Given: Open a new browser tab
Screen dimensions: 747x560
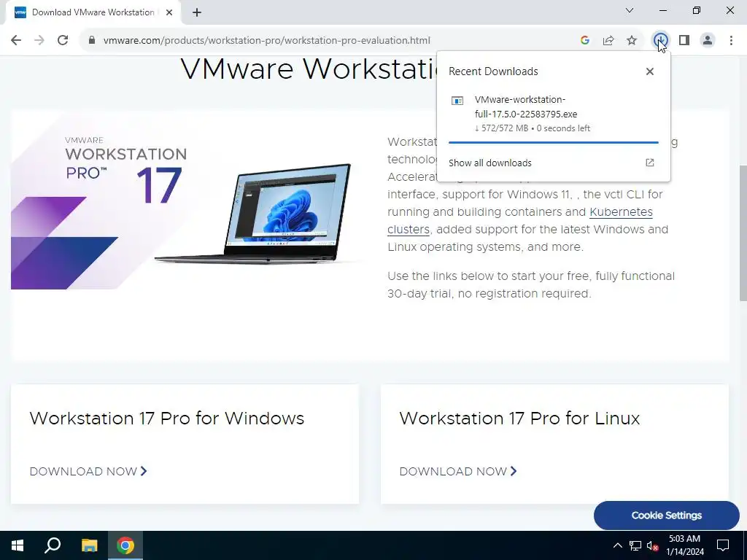Looking at the screenshot, I should coord(197,12).
